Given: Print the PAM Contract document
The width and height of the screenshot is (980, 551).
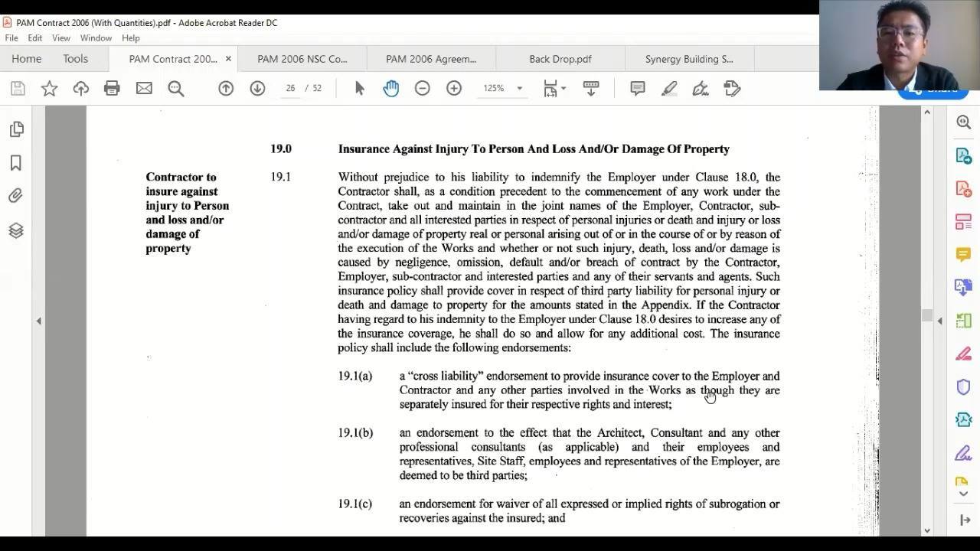Looking at the screenshot, I should [112, 89].
